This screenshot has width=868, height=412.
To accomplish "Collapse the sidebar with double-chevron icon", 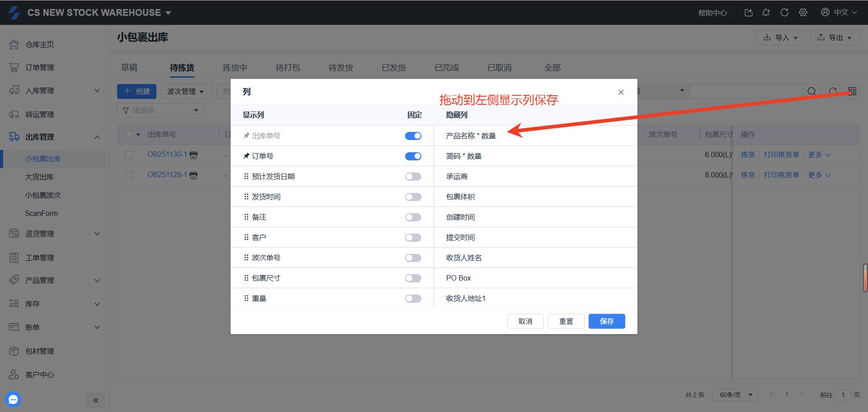I will pyautogui.click(x=95, y=400).
